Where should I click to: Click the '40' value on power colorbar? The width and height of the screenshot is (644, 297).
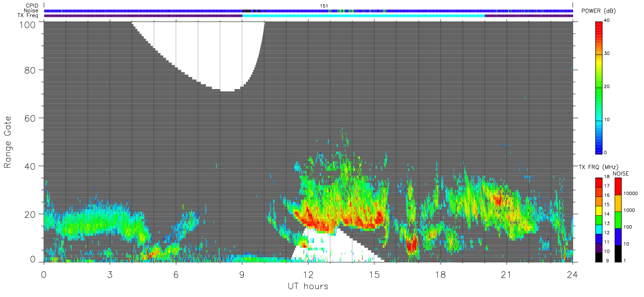click(x=608, y=21)
